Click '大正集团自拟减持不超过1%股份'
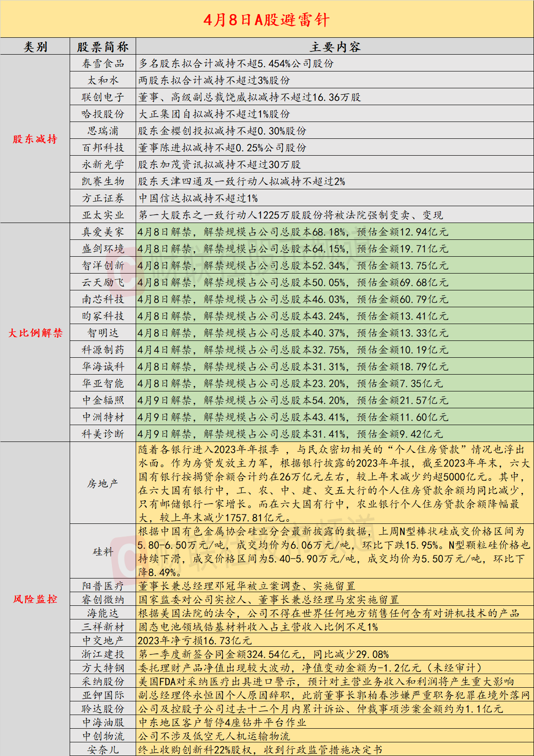Screen dimensions: 534x756 coord(214,114)
